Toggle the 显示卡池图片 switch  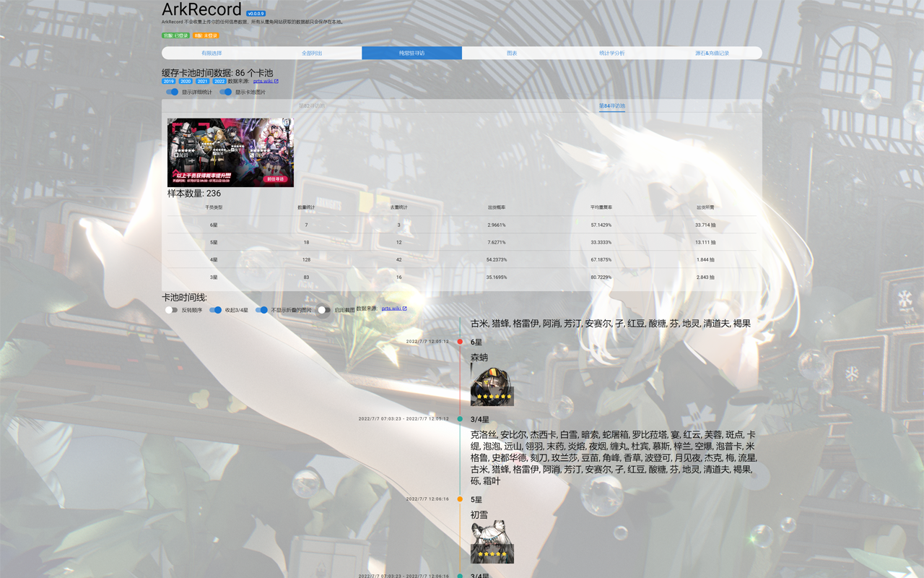coord(226,92)
